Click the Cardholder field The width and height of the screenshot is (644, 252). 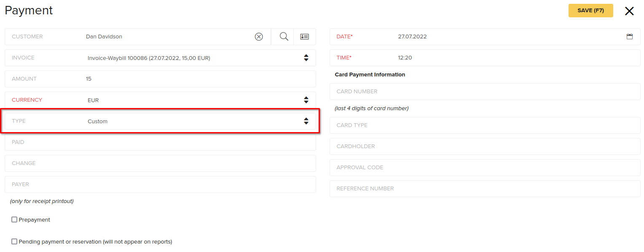[x=485, y=146]
